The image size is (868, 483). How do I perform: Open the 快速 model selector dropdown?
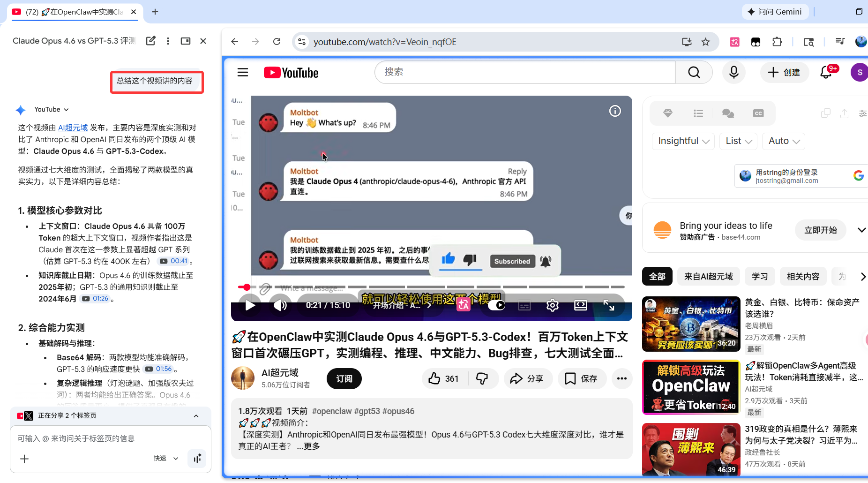pyautogui.click(x=166, y=458)
